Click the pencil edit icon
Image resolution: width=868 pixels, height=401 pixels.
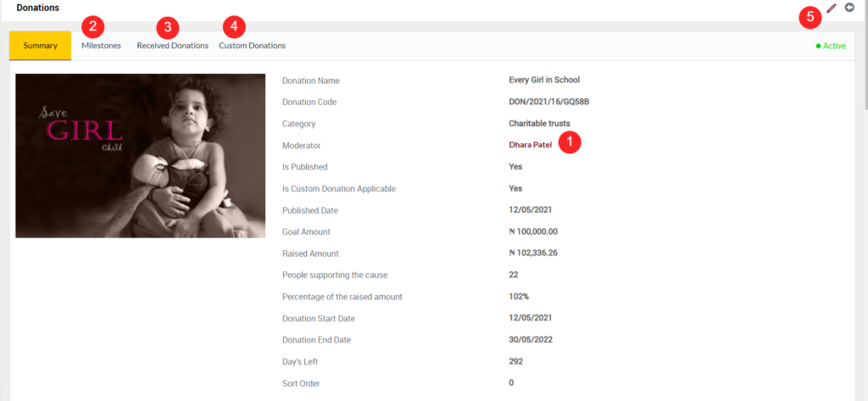(x=831, y=8)
